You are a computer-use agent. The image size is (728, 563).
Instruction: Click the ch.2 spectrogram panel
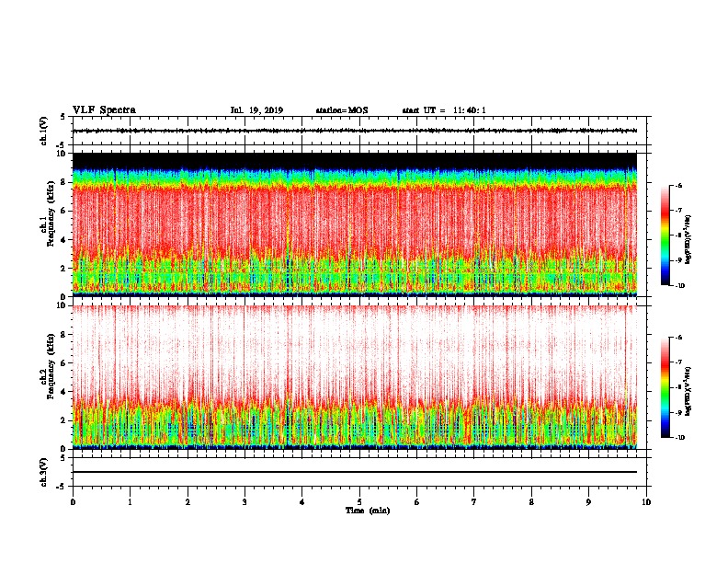click(x=355, y=377)
